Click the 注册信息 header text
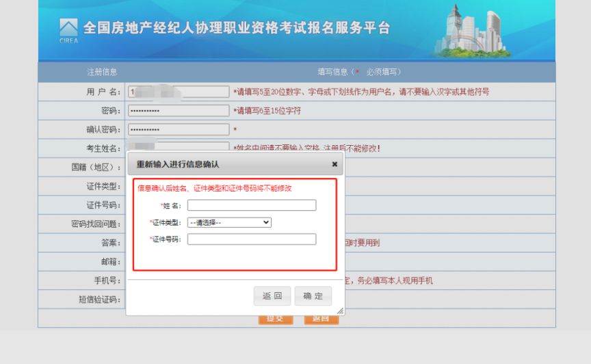This screenshot has height=364, width=591. (102, 72)
